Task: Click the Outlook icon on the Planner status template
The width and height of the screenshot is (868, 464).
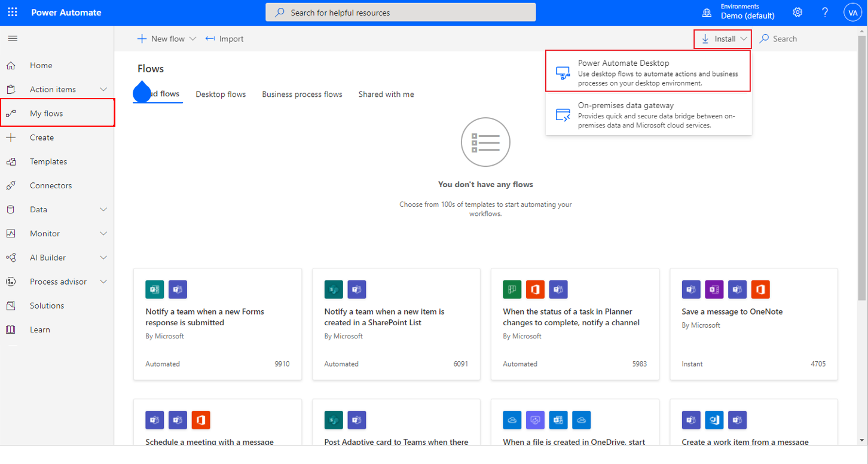Action: point(535,289)
